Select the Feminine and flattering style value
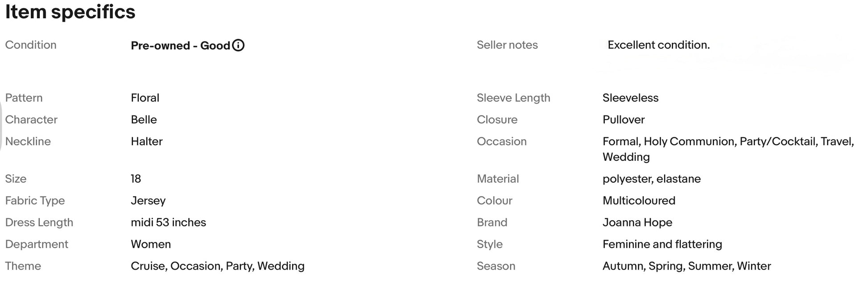Screen dimensions: 868x299 (x=662, y=244)
